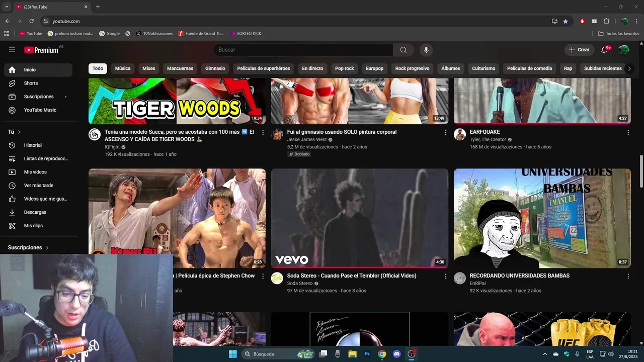Open YouTube Music in the sidebar
The image size is (644, 362).
pos(38,110)
